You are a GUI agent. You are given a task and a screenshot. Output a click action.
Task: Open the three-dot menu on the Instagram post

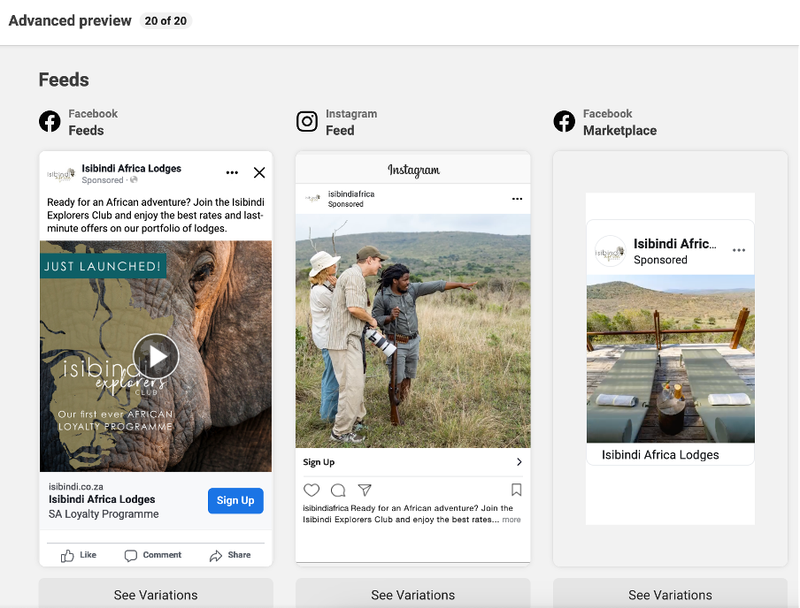click(517, 199)
